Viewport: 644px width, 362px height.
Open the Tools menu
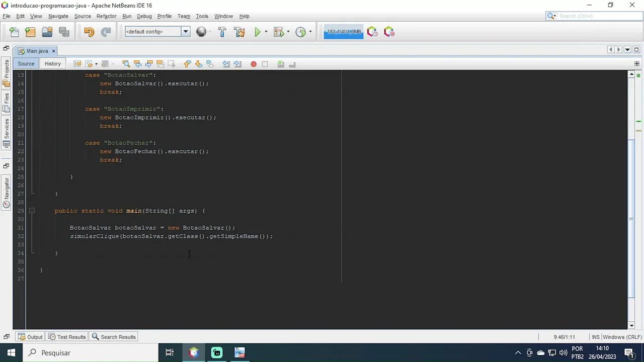click(x=202, y=16)
